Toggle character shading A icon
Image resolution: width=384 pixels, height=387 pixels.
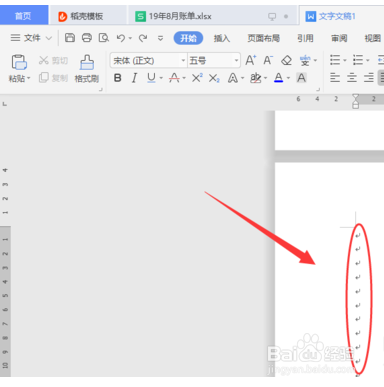301,78
